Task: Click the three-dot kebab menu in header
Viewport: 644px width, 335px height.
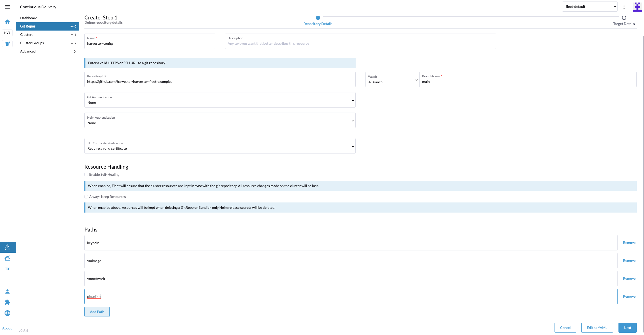Action: 624,7
